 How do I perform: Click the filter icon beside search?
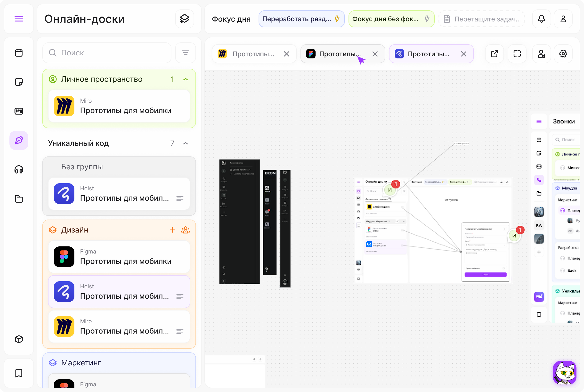[185, 53]
